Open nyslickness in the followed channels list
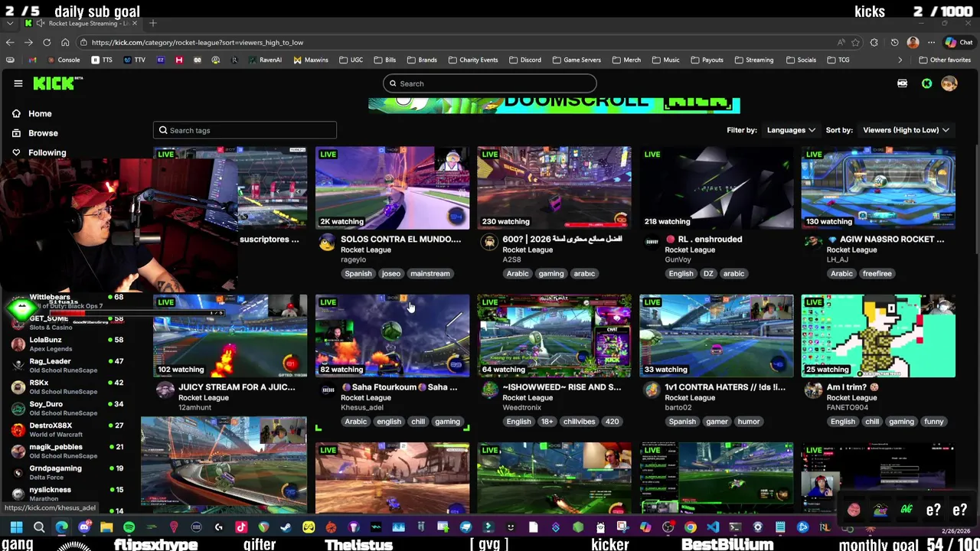The height and width of the screenshot is (551, 980). 67,494
